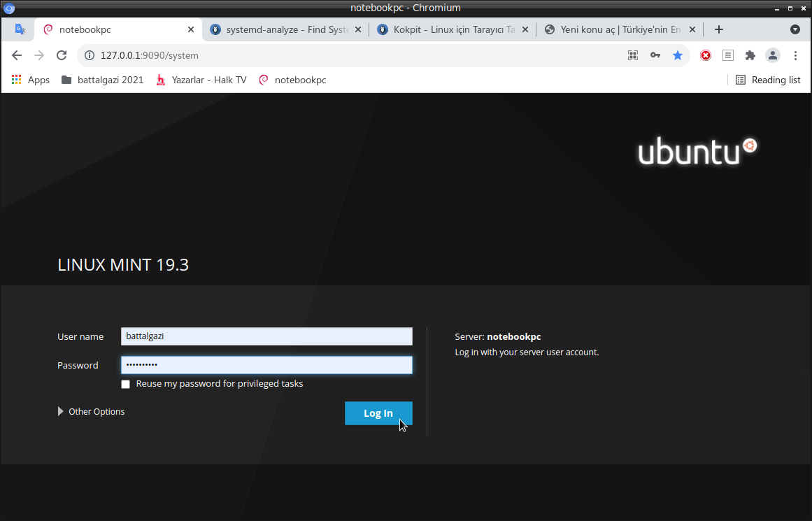Open saved passwords key icon
Screen dimensions: 812x521
tap(655, 55)
